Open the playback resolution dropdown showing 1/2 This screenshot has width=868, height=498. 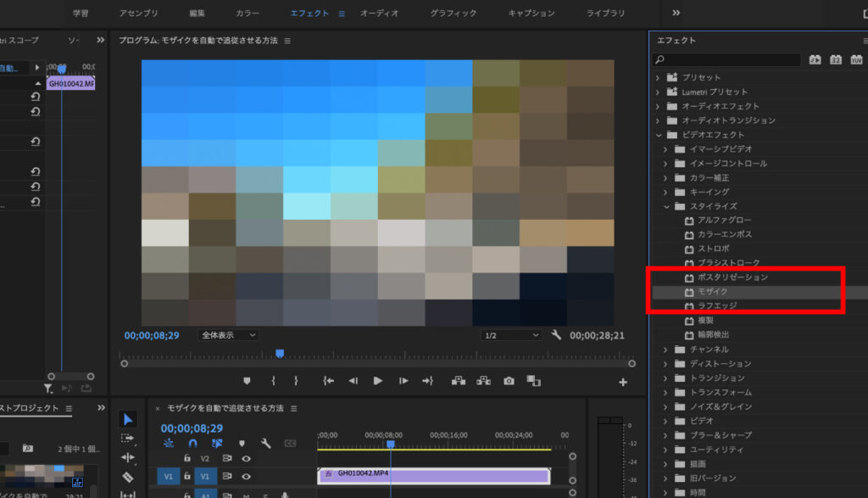(513, 334)
